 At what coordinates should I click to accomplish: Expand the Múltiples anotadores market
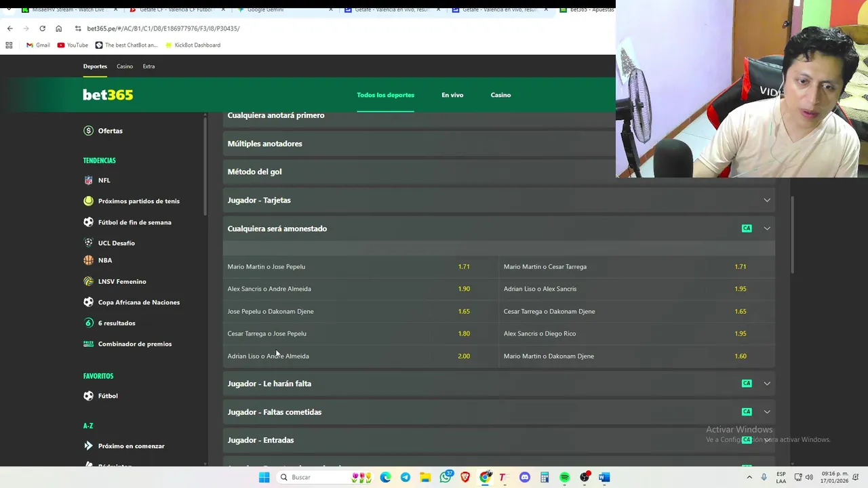point(419,144)
